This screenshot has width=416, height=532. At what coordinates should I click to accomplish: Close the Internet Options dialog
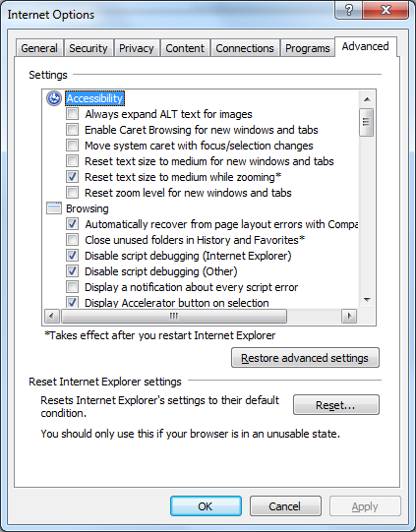click(x=386, y=10)
